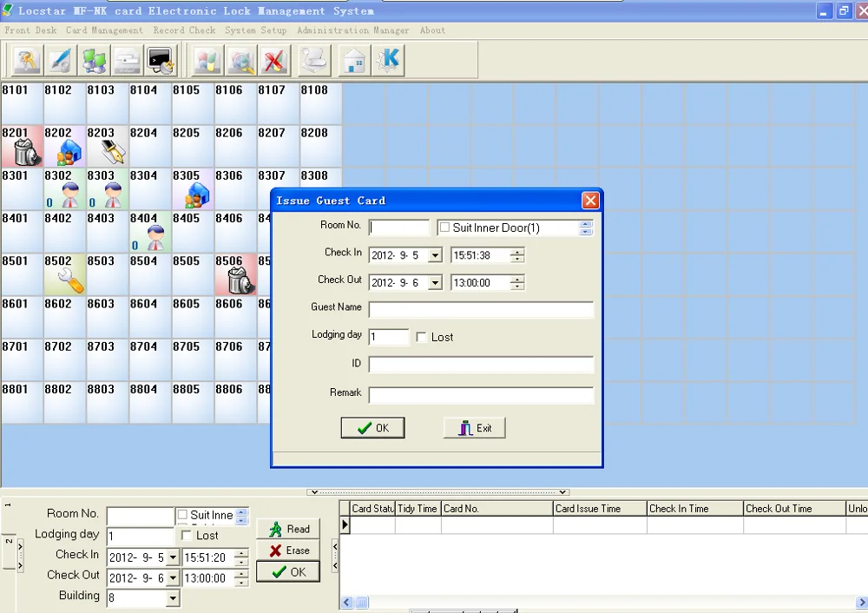Click the networked computers toolbar icon
Viewport: 868px width, 613px height.
point(95,61)
